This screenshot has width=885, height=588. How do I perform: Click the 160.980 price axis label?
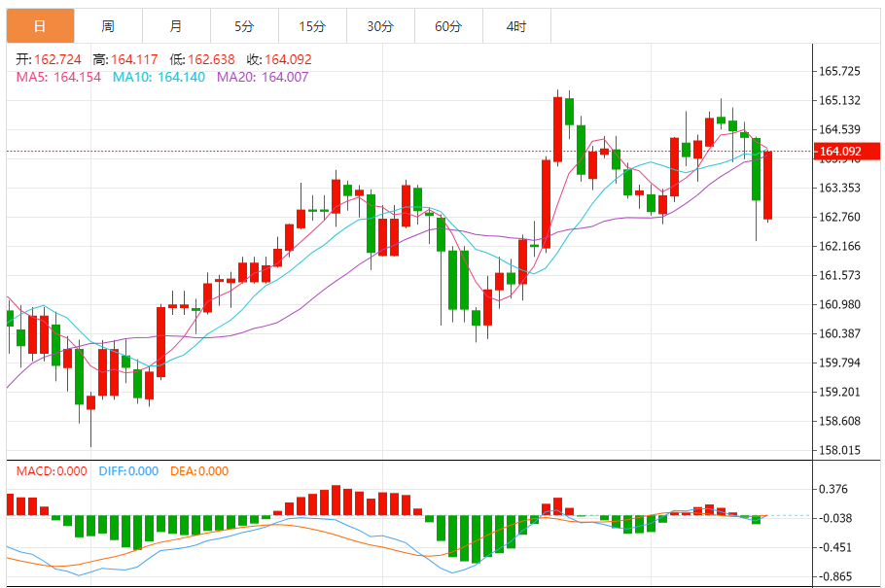(839, 305)
